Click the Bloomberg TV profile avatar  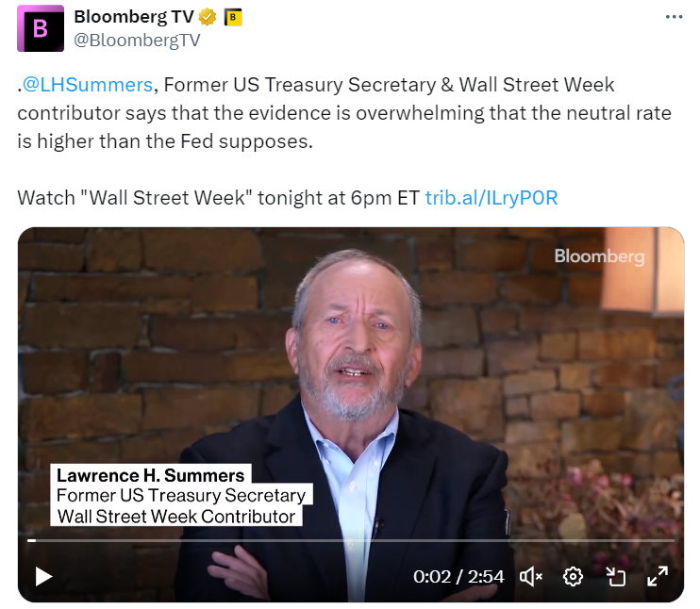click(x=41, y=28)
